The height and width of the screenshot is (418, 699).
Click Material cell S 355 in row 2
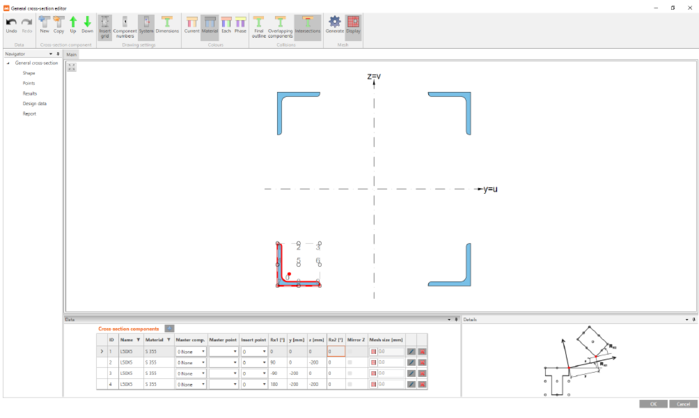[159, 362]
